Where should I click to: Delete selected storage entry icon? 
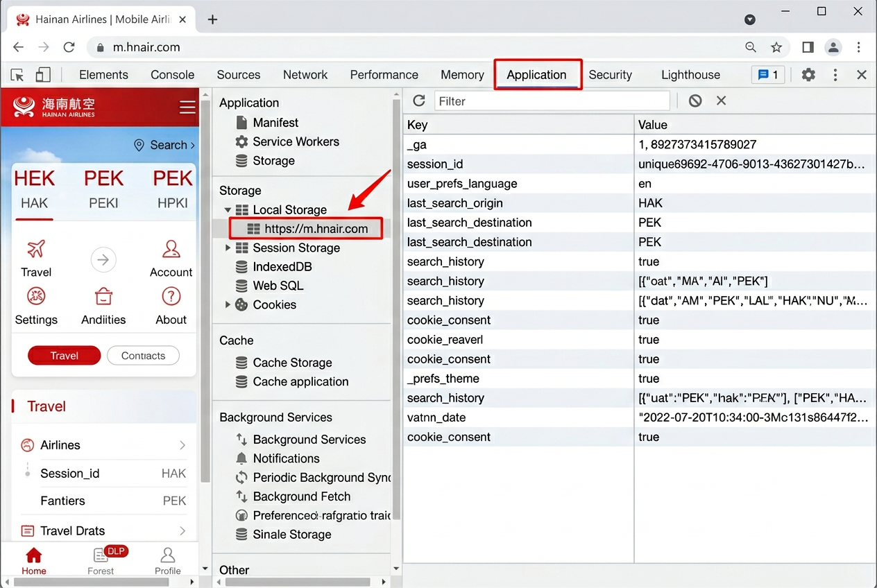coord(721,101)
